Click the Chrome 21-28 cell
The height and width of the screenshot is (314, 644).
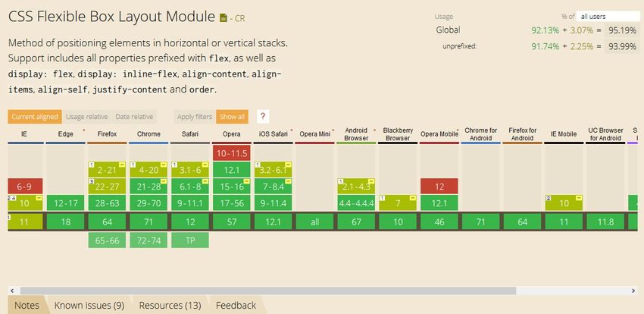148,187
